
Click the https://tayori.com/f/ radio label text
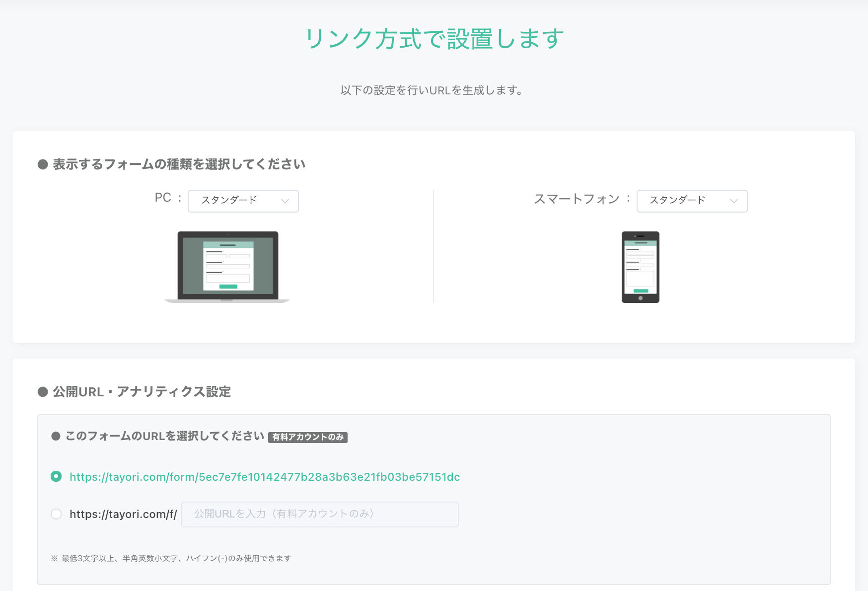[123, 514]
